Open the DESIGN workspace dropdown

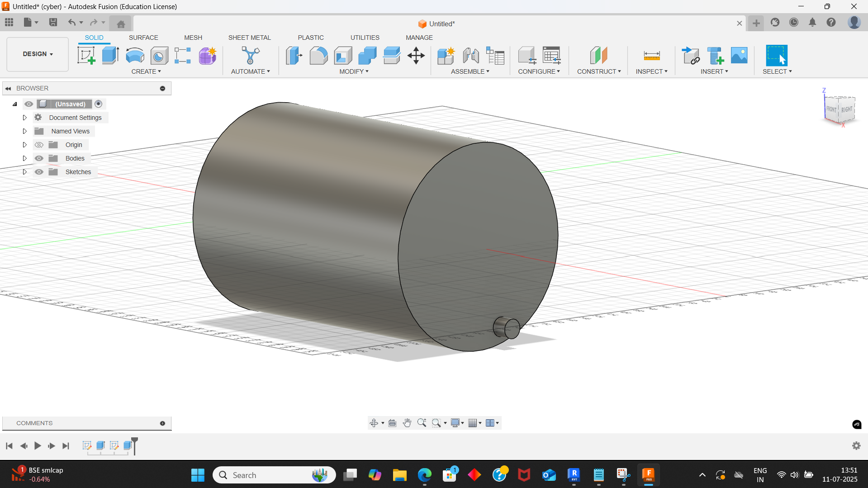click(38, 54)
